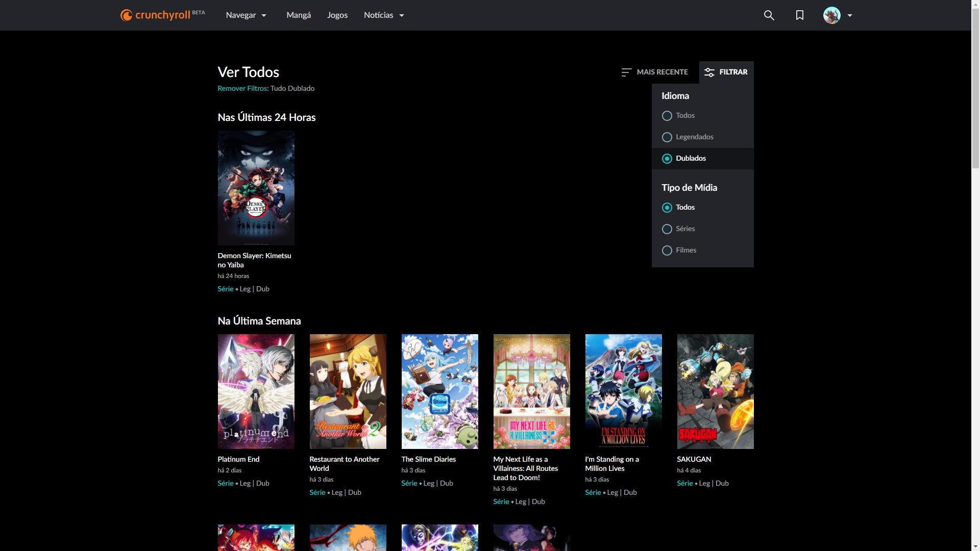Open SAKUGAN poster

[716, 391]
